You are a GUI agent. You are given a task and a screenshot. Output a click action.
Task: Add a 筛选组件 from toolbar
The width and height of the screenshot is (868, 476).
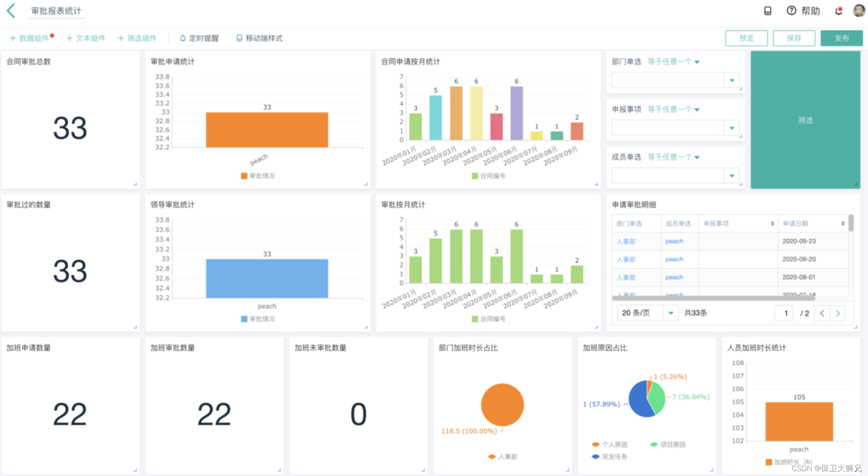[137, 38]
